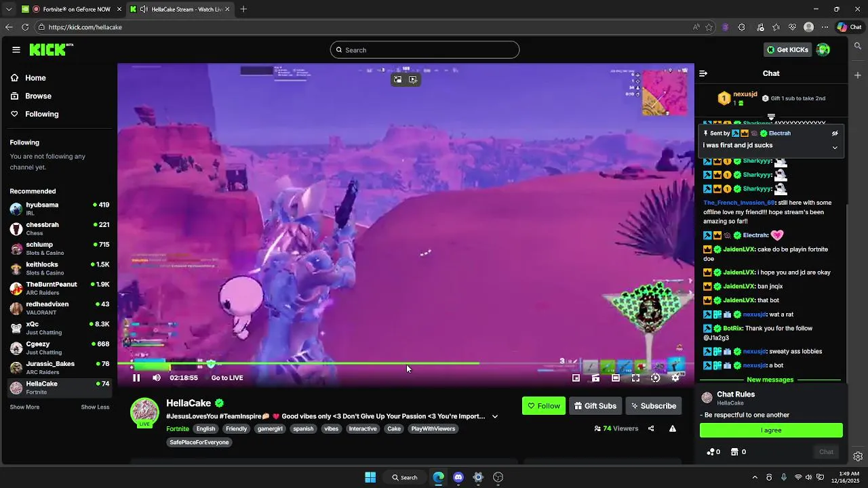This screenshot has width=868, height=488.
Task: Select the PlayWithViewers tag
Action: point(433,429)
